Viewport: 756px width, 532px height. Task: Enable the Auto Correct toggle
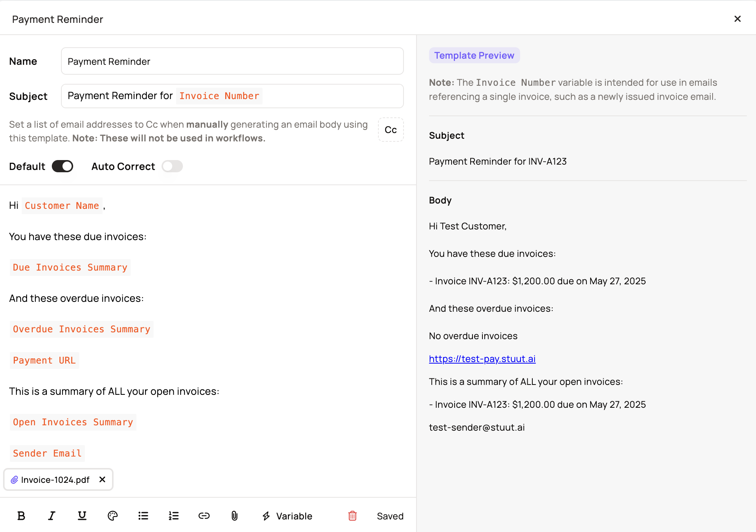[172, 167]
